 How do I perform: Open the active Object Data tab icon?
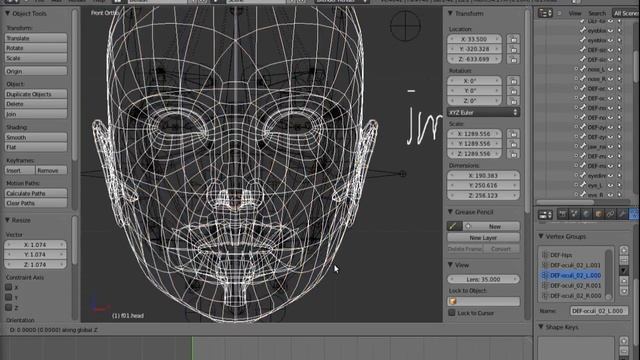tap(634, 214)
